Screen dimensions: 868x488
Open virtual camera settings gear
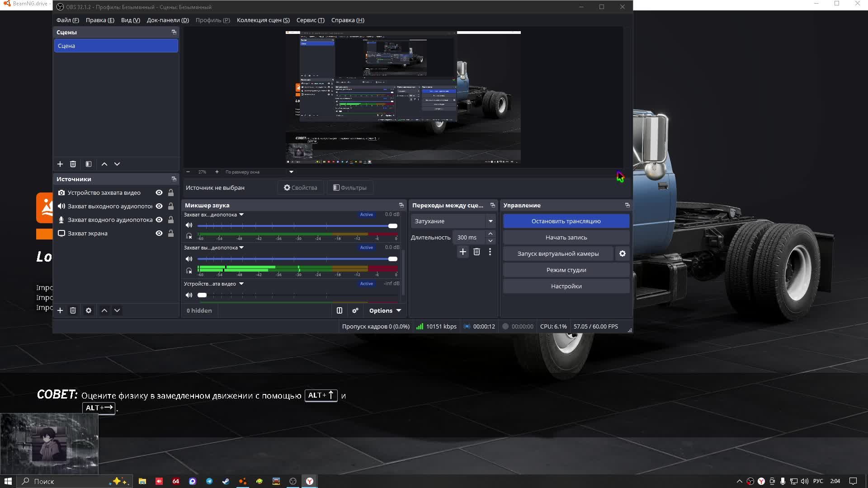[x=623, y=253]
